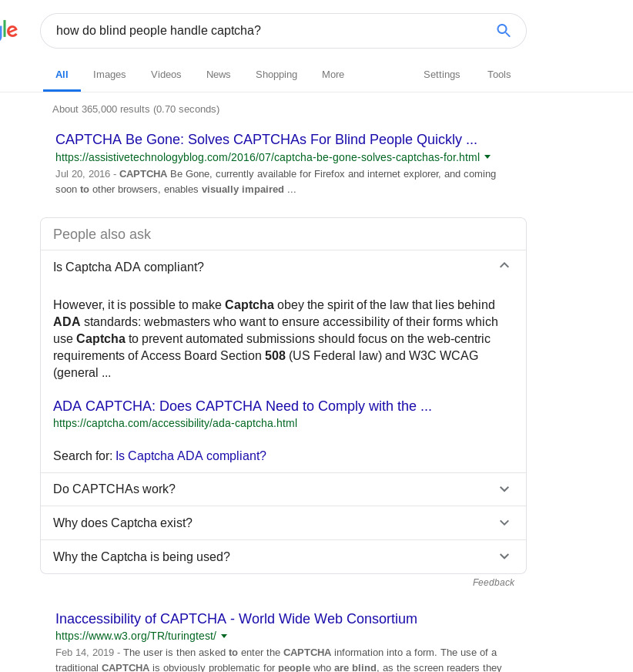
Task: Open the ADA CAPTCHA comply result link
Action: click(243, 406)
